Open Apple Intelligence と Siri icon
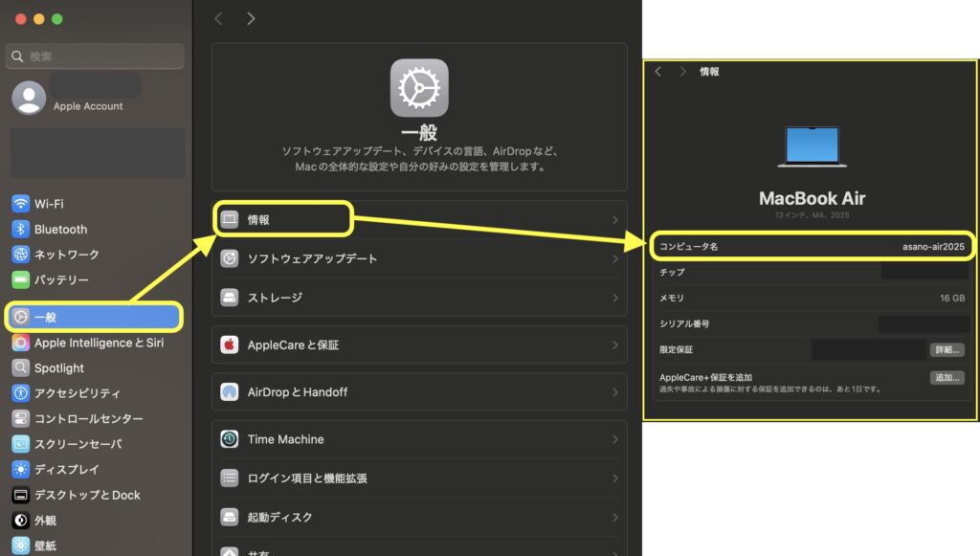 pos(21,343)
